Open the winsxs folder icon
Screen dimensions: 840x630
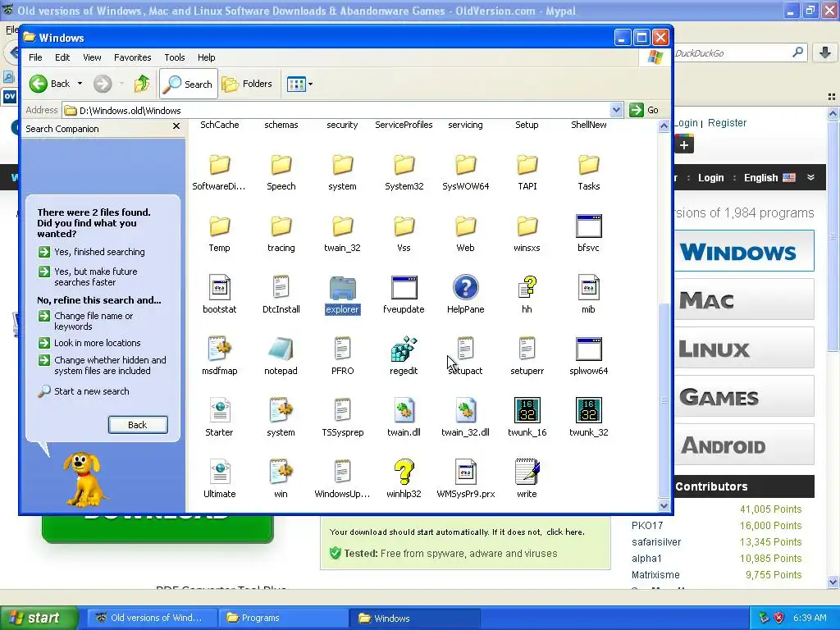click(x=527, y=226)
